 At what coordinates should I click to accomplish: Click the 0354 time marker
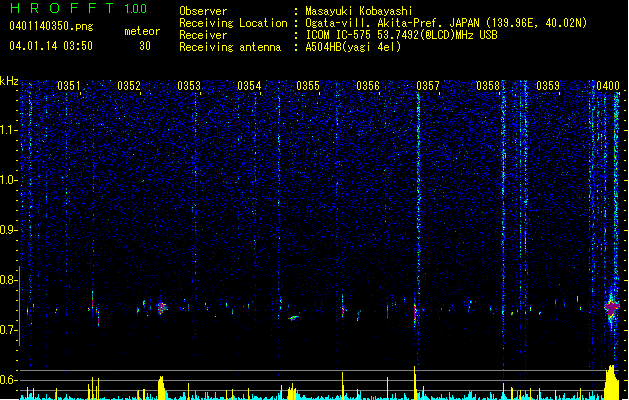(x=249, y=86)
